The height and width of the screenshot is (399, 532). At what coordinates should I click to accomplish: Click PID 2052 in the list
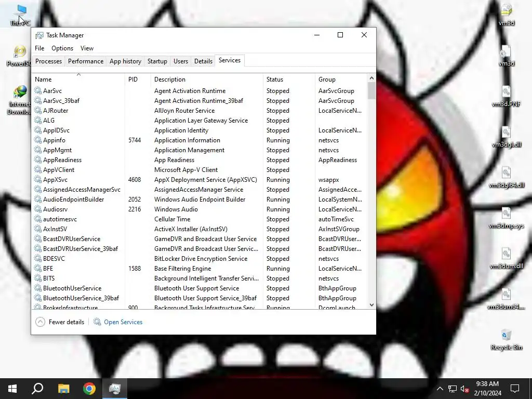pos(135,199)
